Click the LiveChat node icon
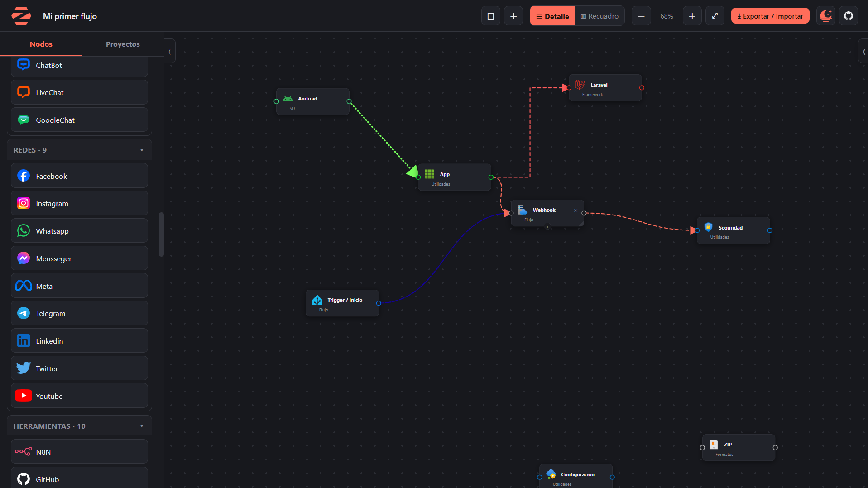The image size is (868, 488). [x=24, y=92]
